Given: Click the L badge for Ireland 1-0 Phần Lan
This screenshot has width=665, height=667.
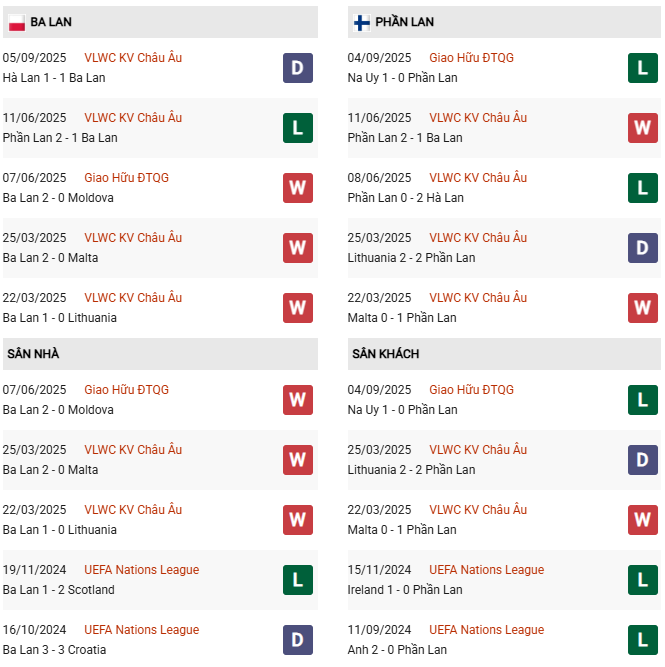Looking at the screenshot, I should click(x=642, y=580).
